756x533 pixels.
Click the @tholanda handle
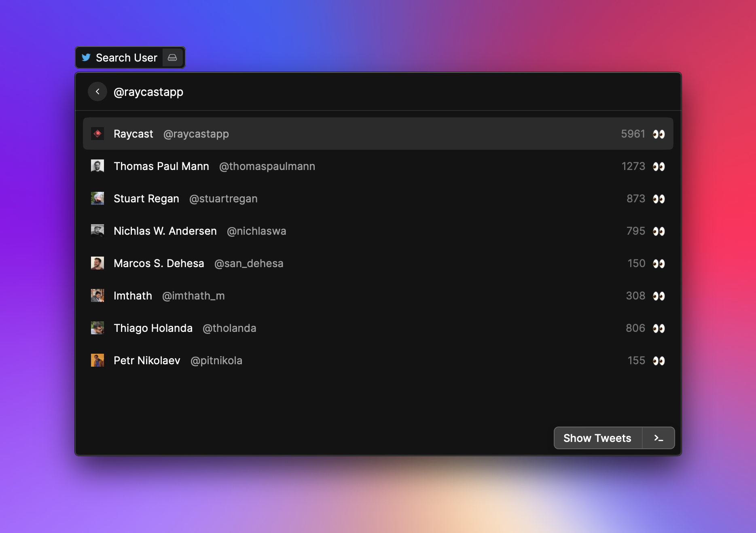[229, 328]
